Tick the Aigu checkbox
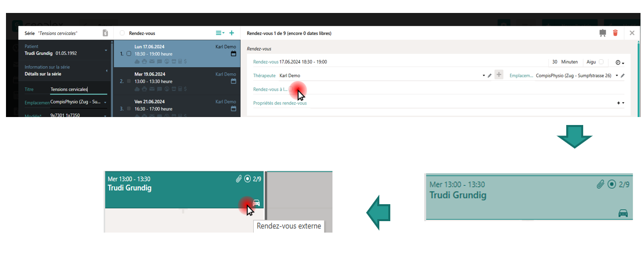Viewport: 644px width, 253px height. click(x=601, y=62)
